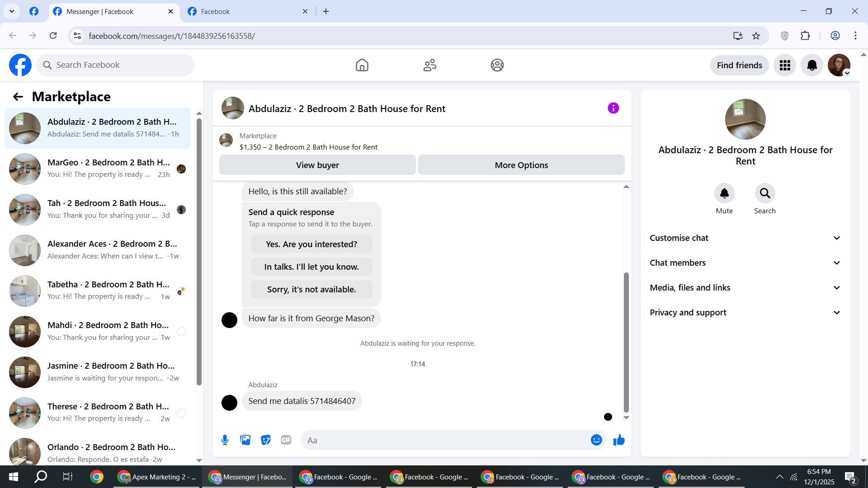
Task: Open the emoji picker
Action: coord(596,440)
